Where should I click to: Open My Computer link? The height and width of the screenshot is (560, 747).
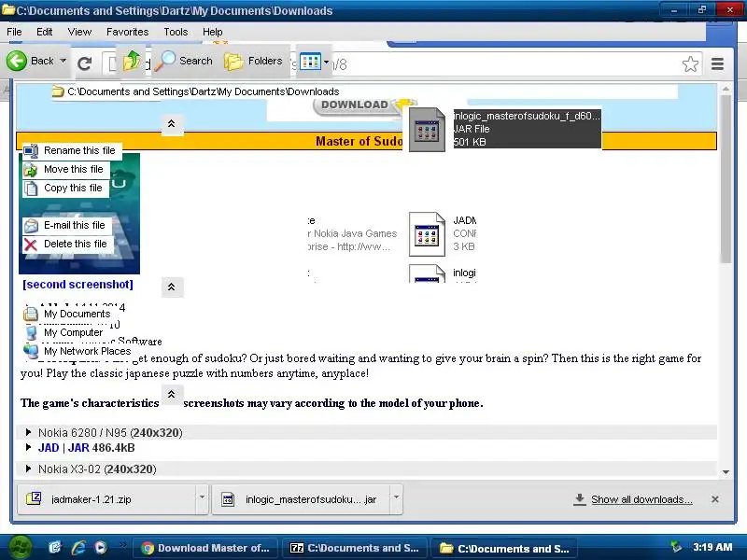tap(74, 332)
